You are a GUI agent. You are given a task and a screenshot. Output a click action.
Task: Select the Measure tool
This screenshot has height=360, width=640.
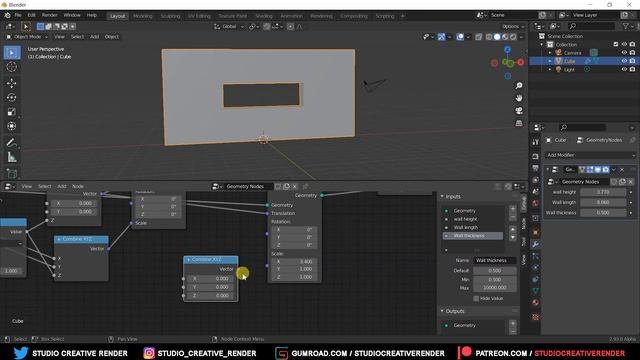tap(12, 157)
